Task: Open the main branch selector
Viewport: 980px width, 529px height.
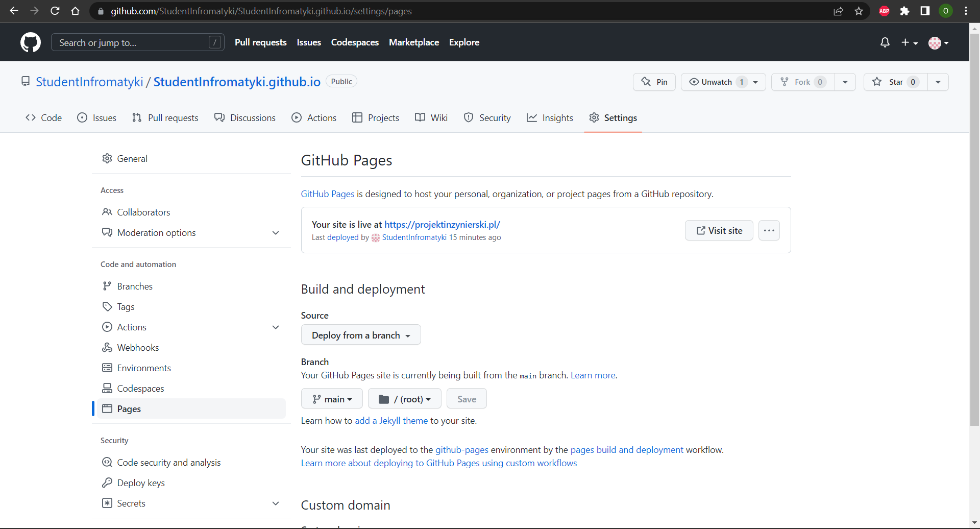Action: coord(332,399)
